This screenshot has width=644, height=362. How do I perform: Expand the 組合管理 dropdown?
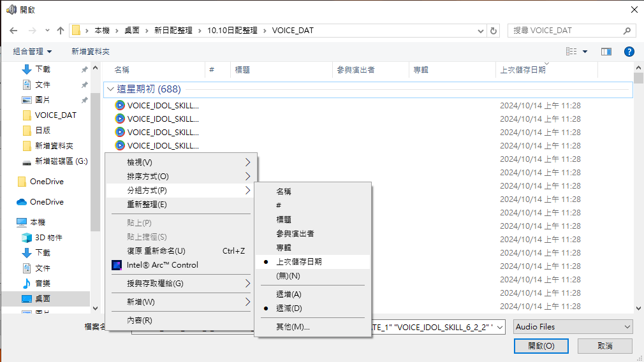pyautogui.click(x=33, y=52)
